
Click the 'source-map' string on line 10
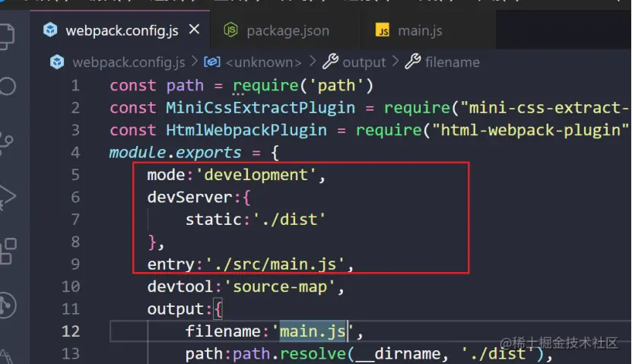(280, 286)
